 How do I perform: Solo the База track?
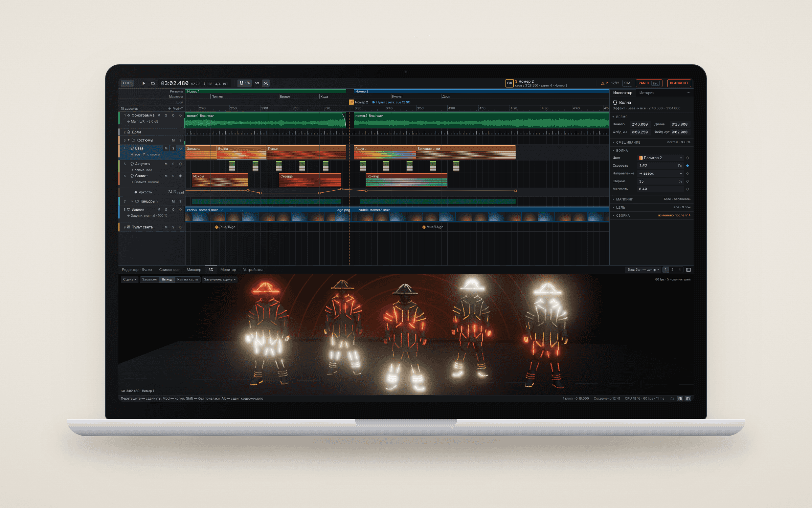click(x=173, y=148)
